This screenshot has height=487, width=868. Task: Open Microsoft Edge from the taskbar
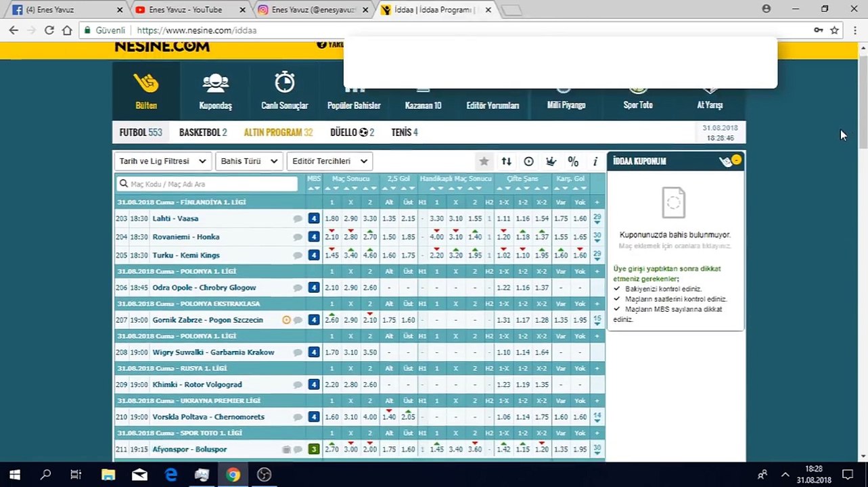coord(170,475)
